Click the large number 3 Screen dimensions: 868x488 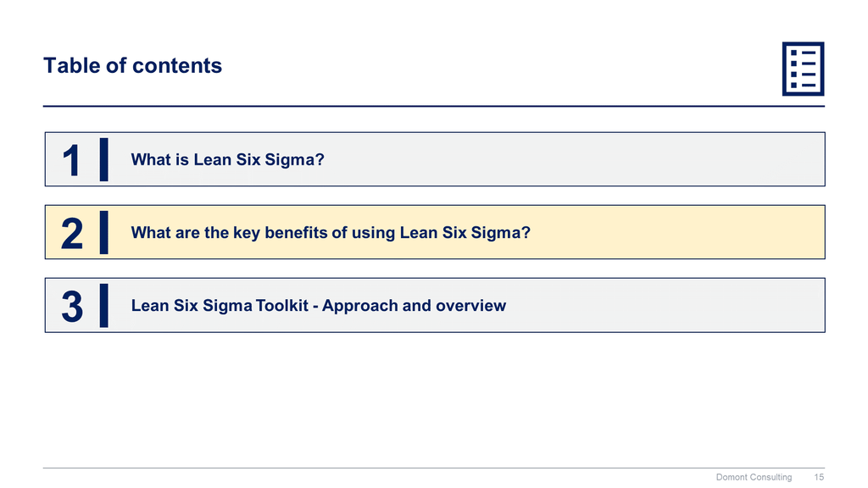click(x=72, y=306)
